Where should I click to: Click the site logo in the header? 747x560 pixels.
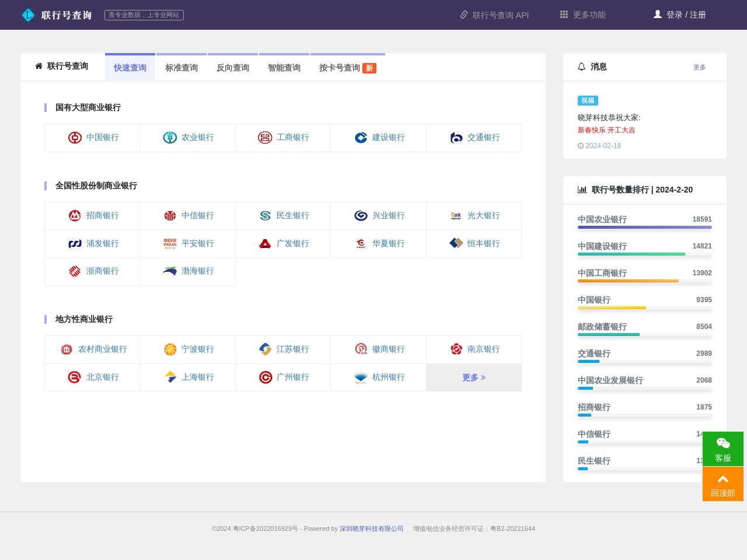(28, 15)
